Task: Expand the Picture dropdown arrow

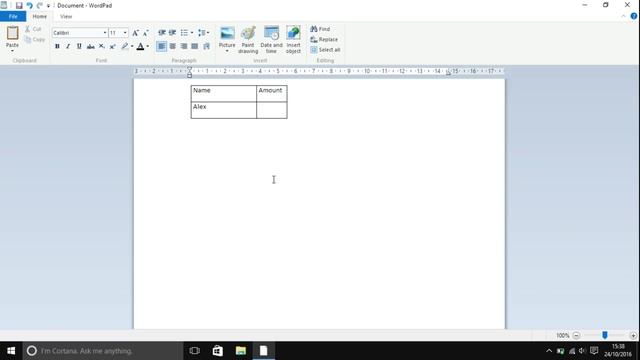Action: 227,51
